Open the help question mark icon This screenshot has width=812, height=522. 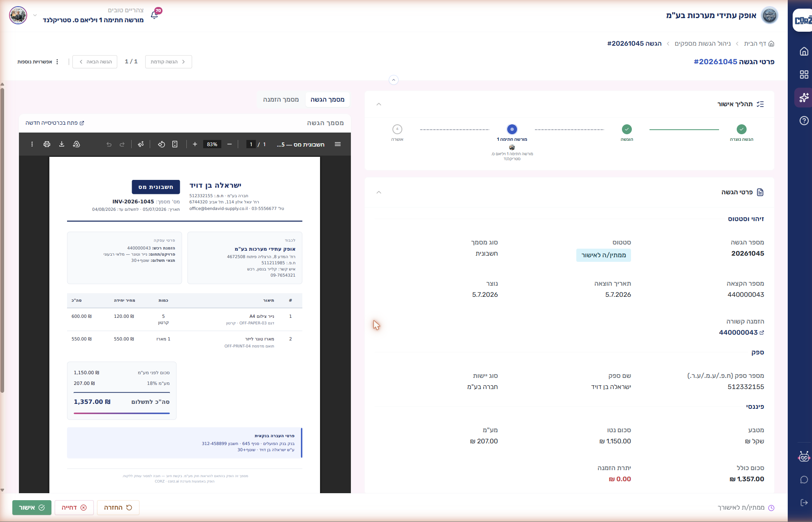[804, 121]
